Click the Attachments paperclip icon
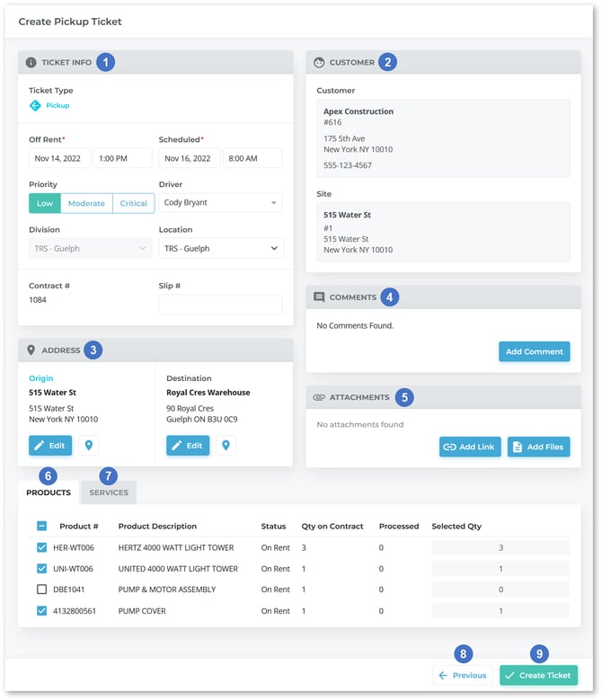 point(319,397)
